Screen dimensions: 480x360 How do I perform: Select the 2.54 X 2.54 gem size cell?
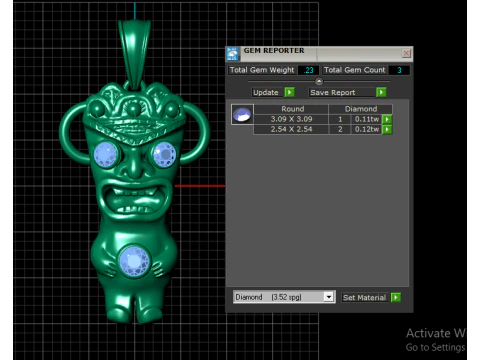pyautogui.click(x=291, y=129)
